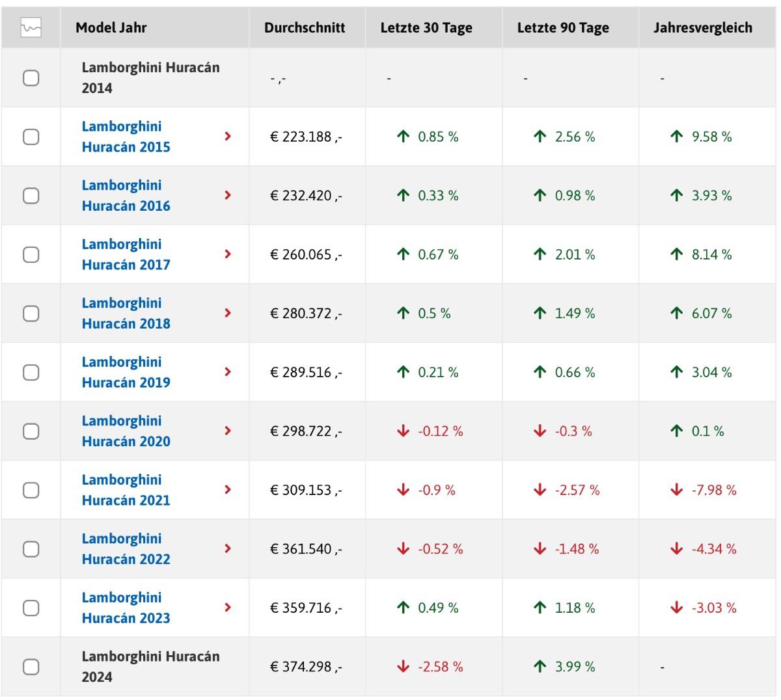Check the box for Huracán 2022
The image size is (781, 700).
click(31, 549)
